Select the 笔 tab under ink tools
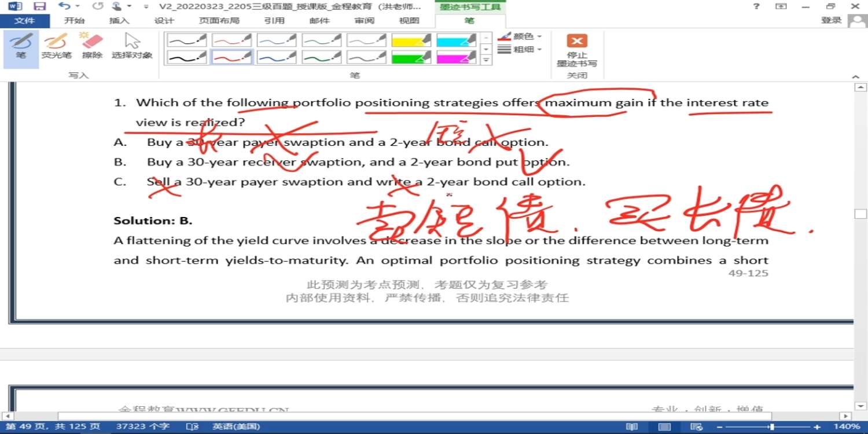The image size is (868, 434). click(469, 21)
